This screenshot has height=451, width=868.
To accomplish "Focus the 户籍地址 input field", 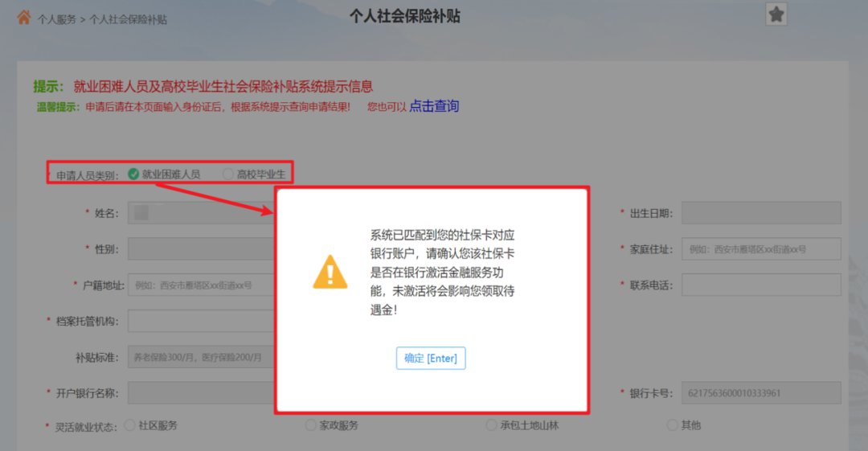I will click(x=202, y=285).
